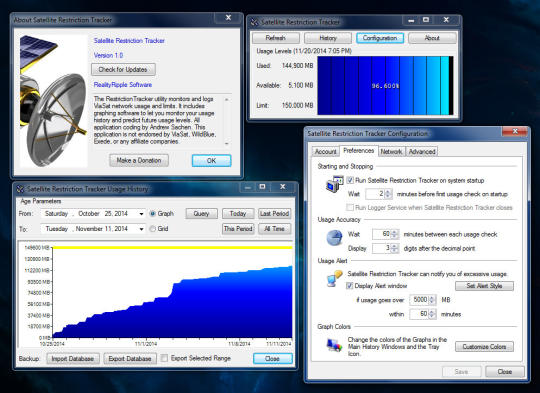Click the 'Version 1.0' text in About window

108,55
